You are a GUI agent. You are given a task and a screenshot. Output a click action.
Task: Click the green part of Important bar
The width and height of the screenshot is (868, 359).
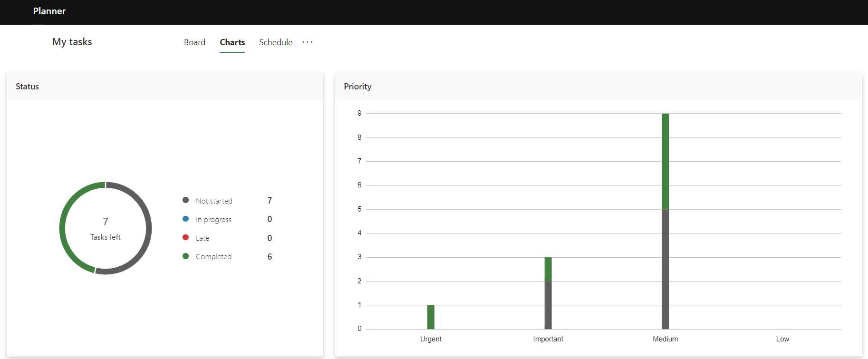click(x=548, y=269)
